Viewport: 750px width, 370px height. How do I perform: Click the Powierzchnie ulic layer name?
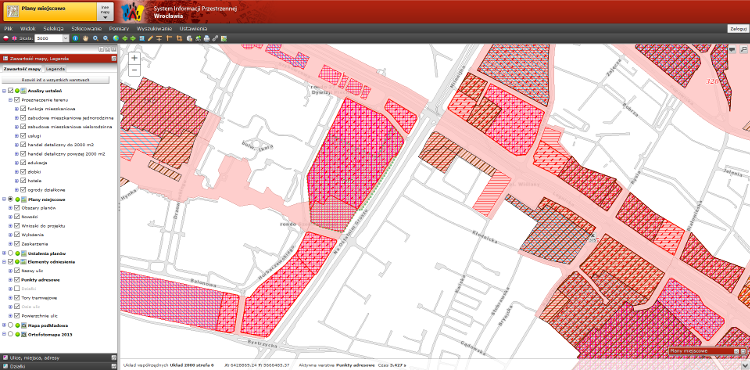pos(40,316)
